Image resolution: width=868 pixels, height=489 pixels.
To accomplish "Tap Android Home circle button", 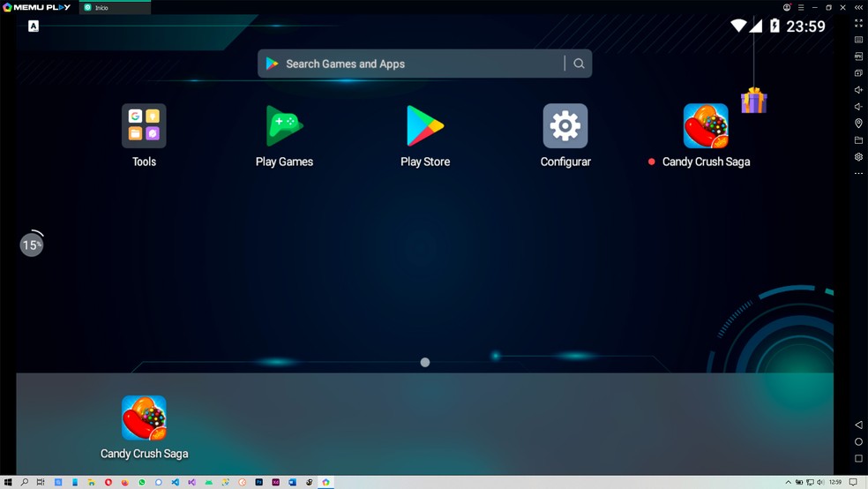I will click(x=858, y=442).
